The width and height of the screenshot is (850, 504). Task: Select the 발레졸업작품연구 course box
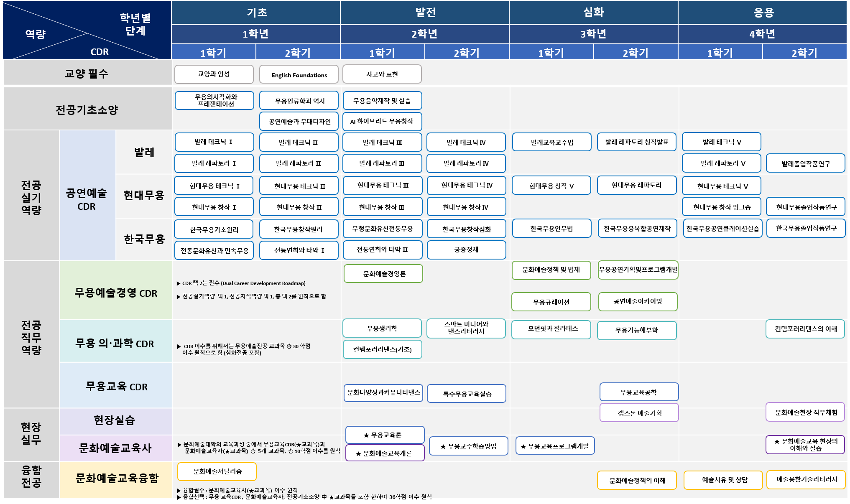click(x=805, y=163)
